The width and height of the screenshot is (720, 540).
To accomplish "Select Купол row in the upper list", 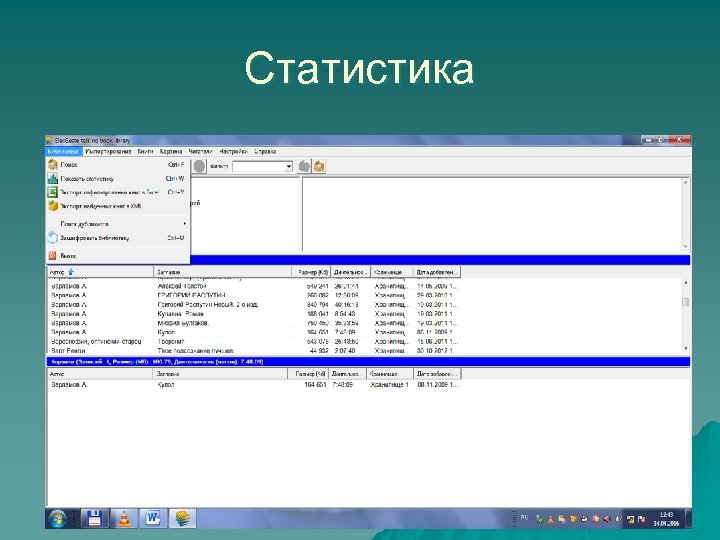I will pyautogui.click(x=254, y=332).
